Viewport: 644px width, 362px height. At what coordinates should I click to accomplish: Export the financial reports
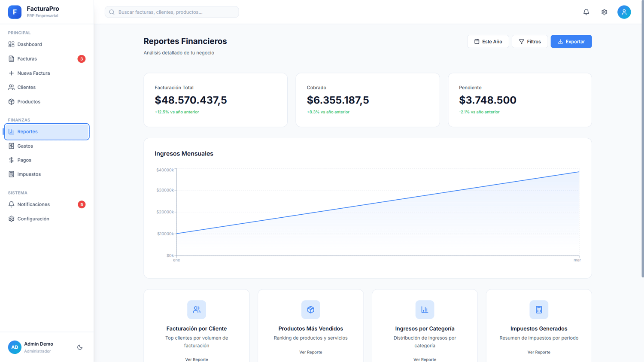click(571, 42)
